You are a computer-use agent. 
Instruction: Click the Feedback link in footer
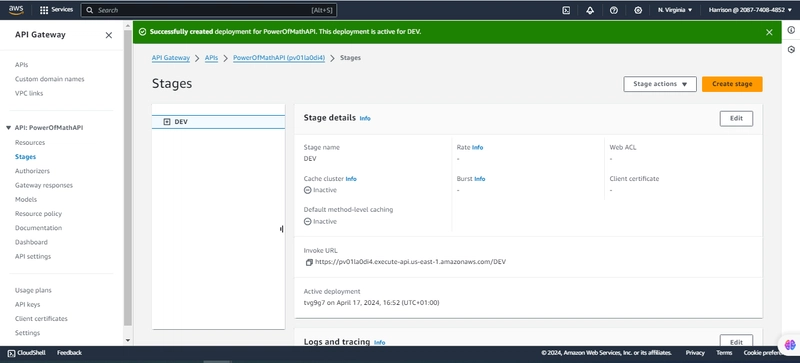69,353
